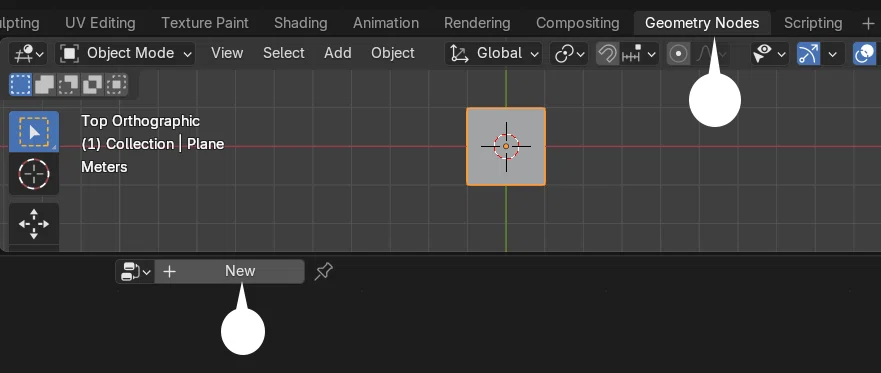Toggle the snap magnet icon
This screenshot has height=373, width=881.
point(607,54)
